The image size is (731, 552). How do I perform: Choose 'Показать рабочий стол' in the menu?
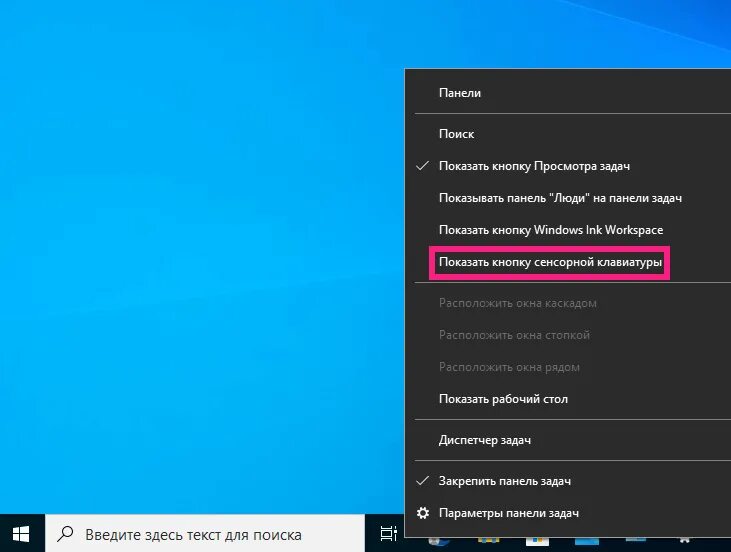tap(569, 399)
